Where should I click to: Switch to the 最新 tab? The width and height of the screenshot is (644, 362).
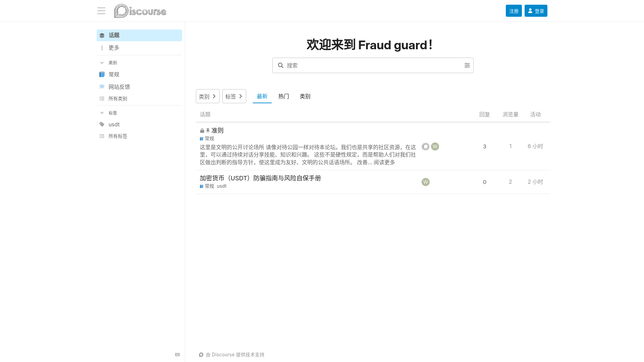pos(262,96)
